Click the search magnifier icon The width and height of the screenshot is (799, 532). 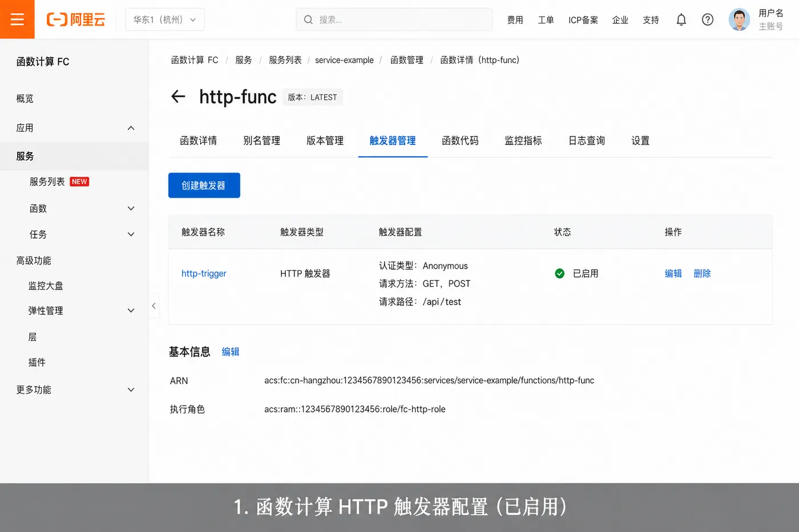click(x=308, y=20)
